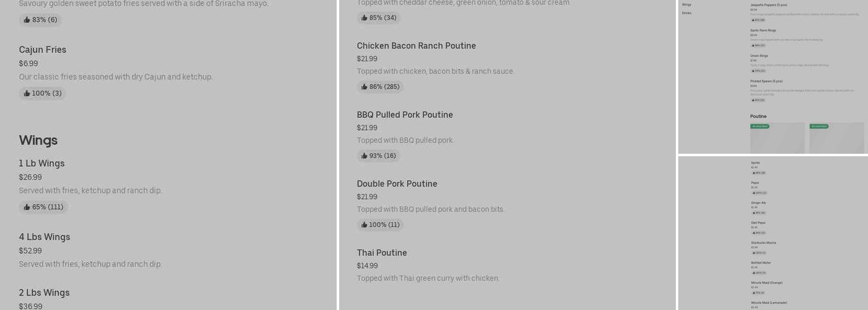Click thumbs-up rating on Chicken Bacon Ranch Poutine
Viewport: 868px width, 310px height.
pyautogui.click(x=380, y=87)
